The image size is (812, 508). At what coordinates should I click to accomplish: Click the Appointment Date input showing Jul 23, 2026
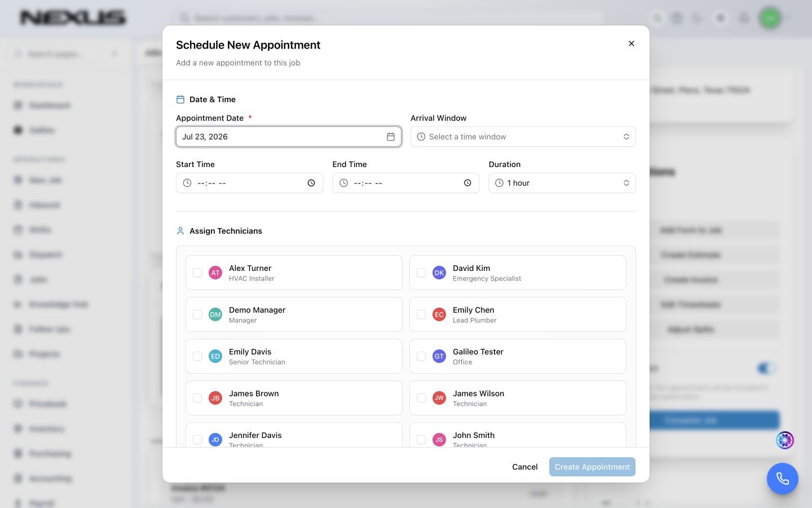[x=289, y=137]
